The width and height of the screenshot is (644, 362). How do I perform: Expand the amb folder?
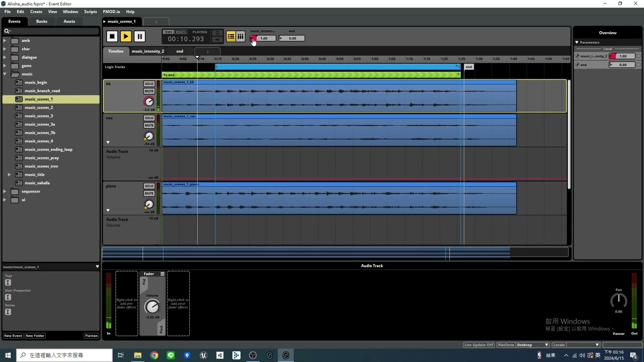(x=5, y=41)
